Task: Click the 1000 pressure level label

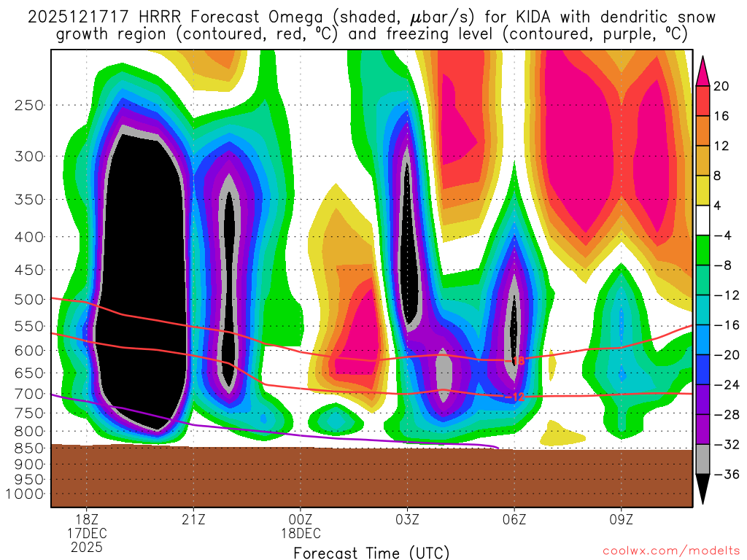Action: (25, 494)
